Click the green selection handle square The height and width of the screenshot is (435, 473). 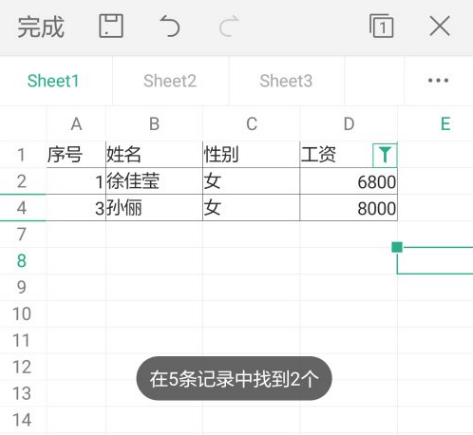click(397, 247)
